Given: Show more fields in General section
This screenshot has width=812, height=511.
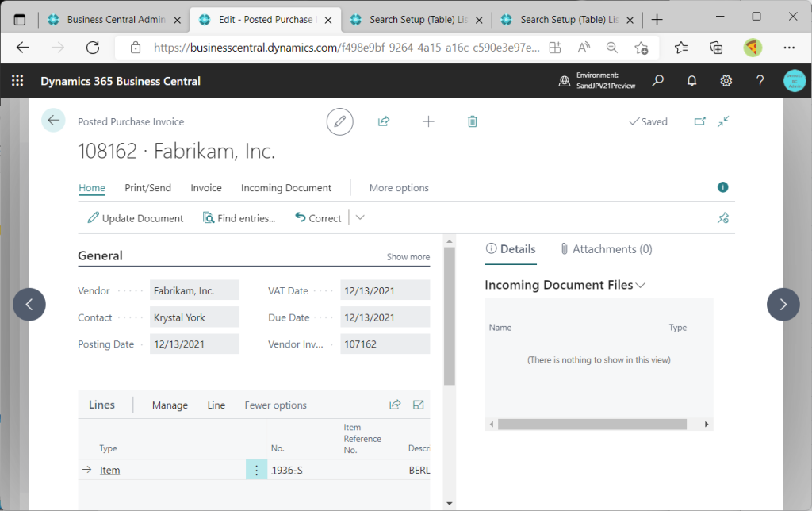Looking at the screenshot, I should pyautogui.click(x=408, y=256).
